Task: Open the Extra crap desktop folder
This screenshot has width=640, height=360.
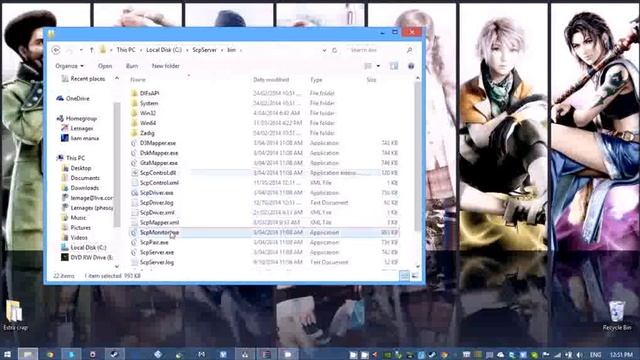Action: click(15, 316)
